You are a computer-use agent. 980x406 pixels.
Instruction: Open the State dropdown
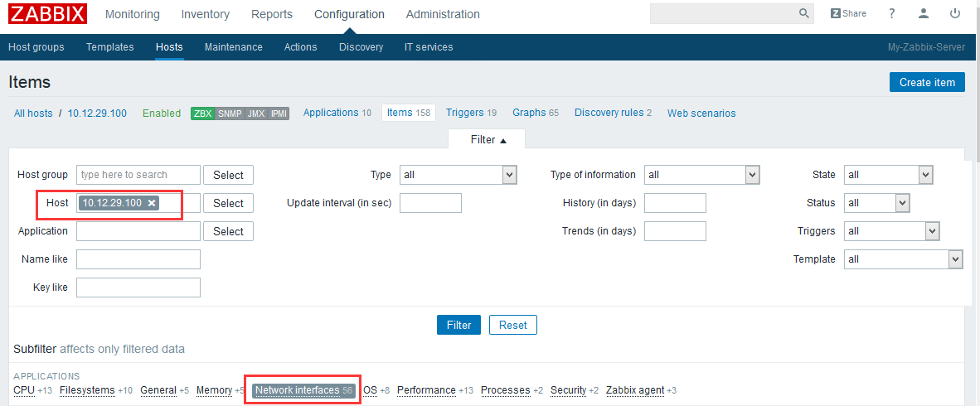[x=888, y=175]
